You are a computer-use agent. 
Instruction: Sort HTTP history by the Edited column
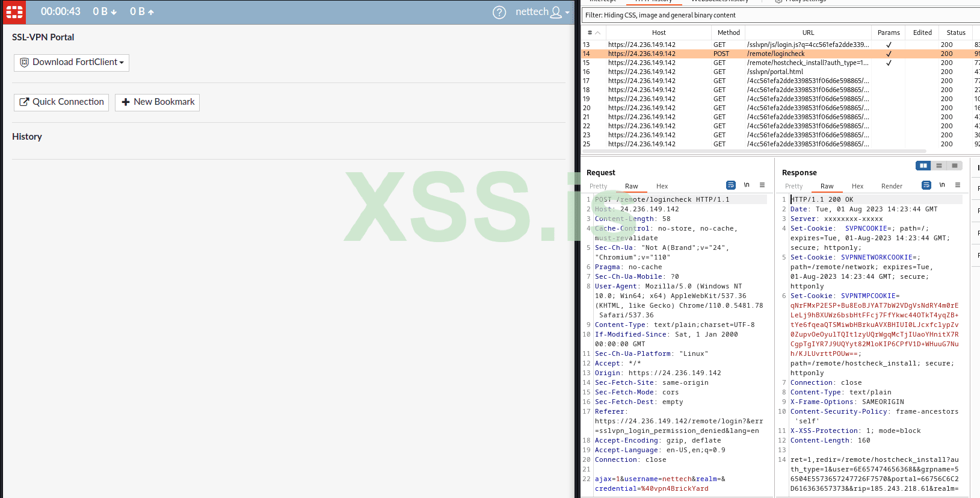[x=922, y=33]
